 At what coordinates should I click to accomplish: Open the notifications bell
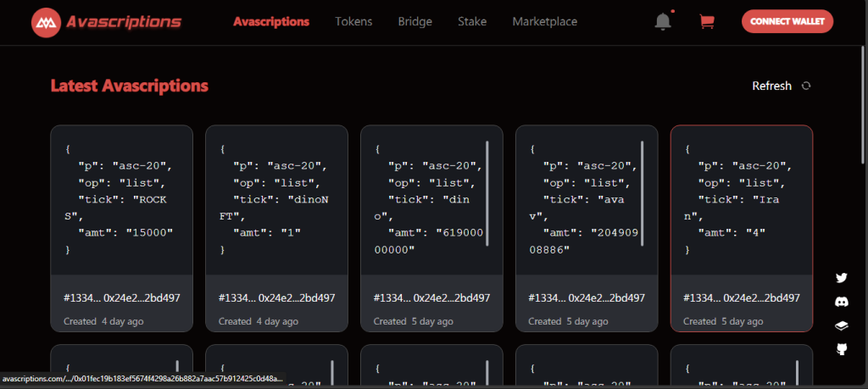pyautogui.click(x=663, y=22)
